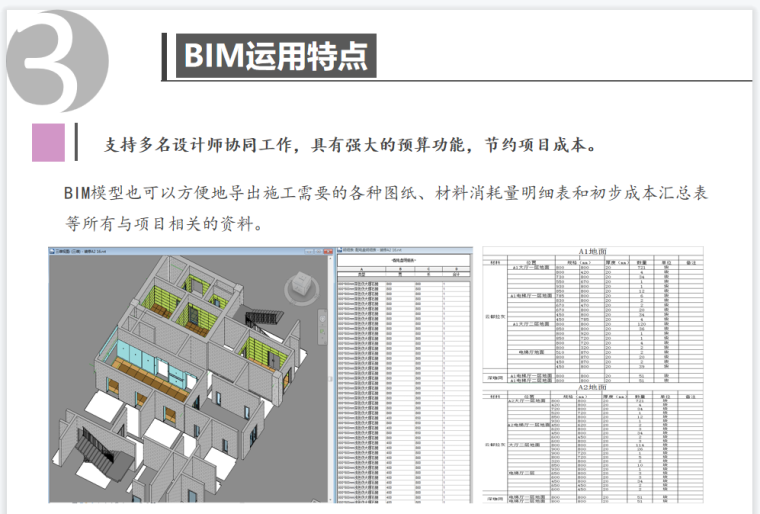Click the pink square beside the subtitle
Image resolution: width=760 pixels, height=514 pixels.
47,142
